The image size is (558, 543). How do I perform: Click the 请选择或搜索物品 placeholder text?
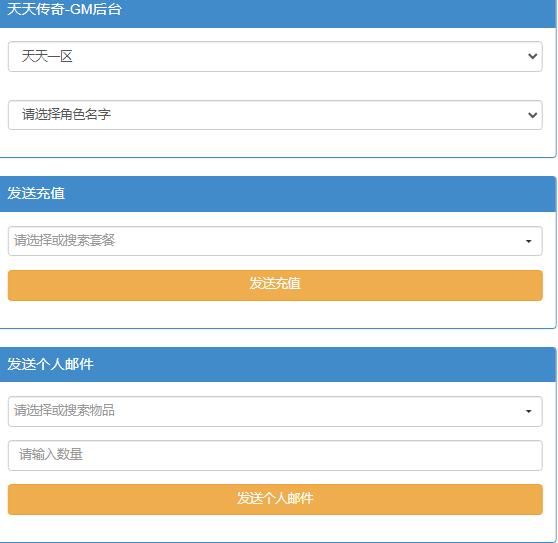[x=64, y=410]
